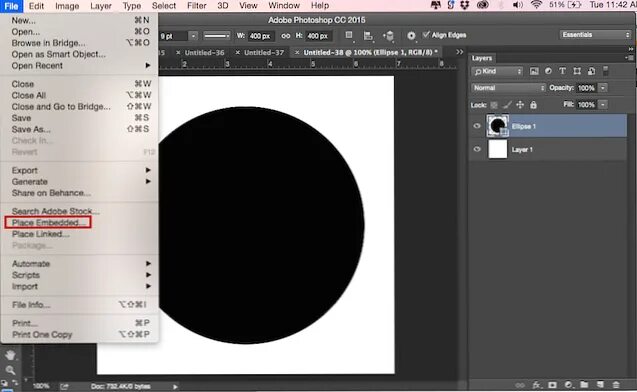Reset default foreground and background colors
This screenshot has height=392, width=637.
tap(4, 383)
